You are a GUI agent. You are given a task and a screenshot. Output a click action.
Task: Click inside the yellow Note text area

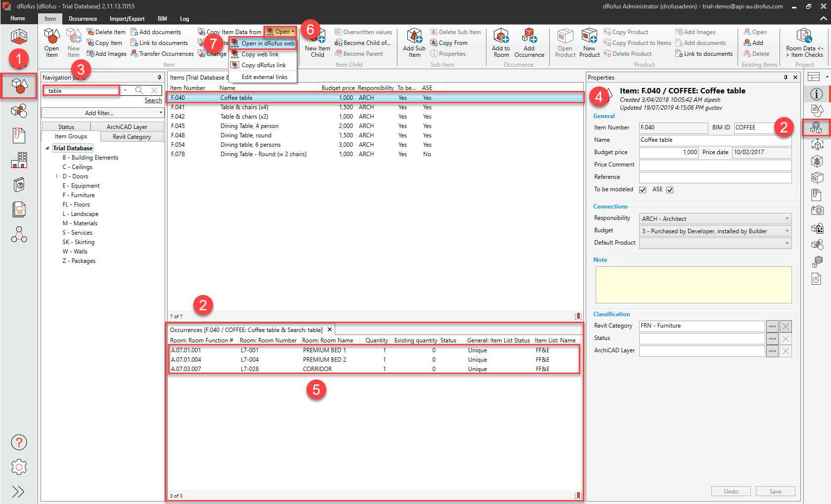(x=693, y=285)
